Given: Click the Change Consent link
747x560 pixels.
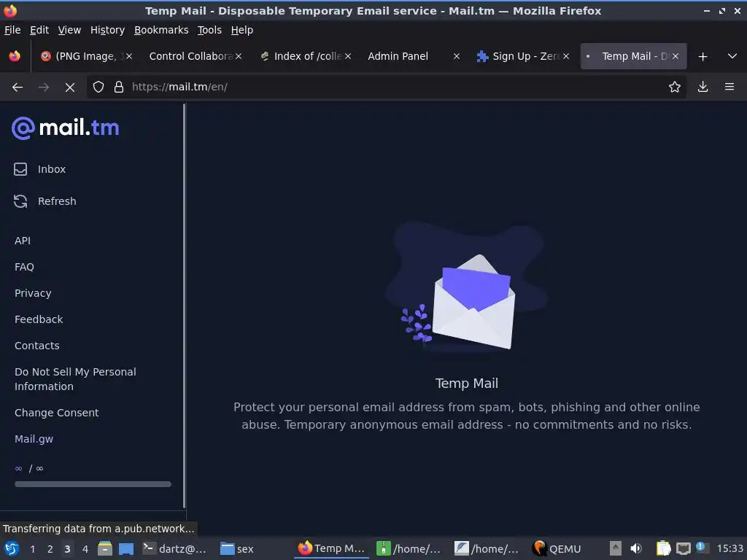Looking at the screenshot, I should (x=57, y=413).
